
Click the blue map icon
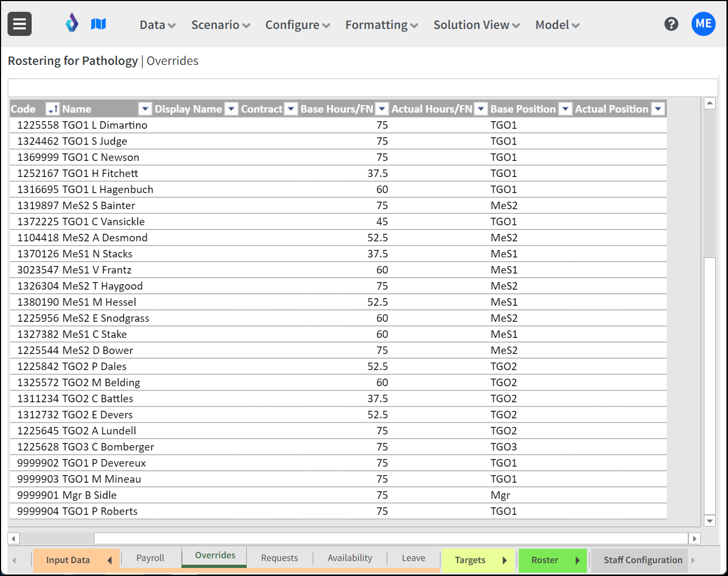coord(98,24)
